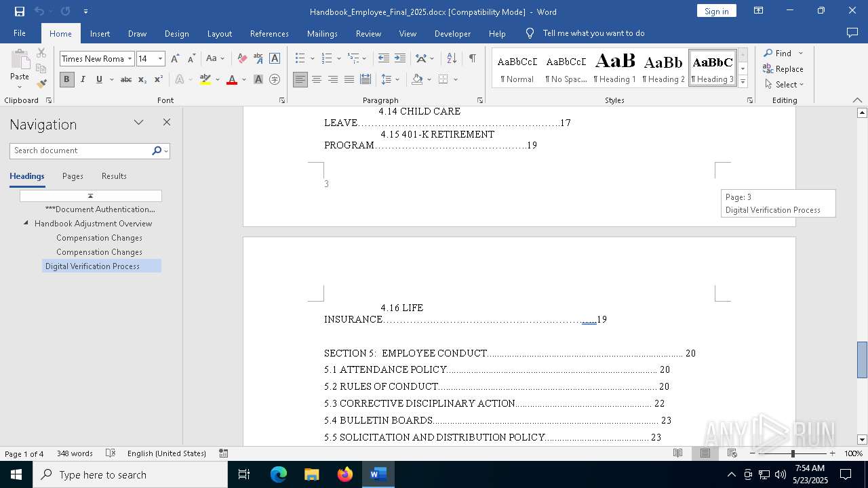Click the Replace button

coord(783,69)
